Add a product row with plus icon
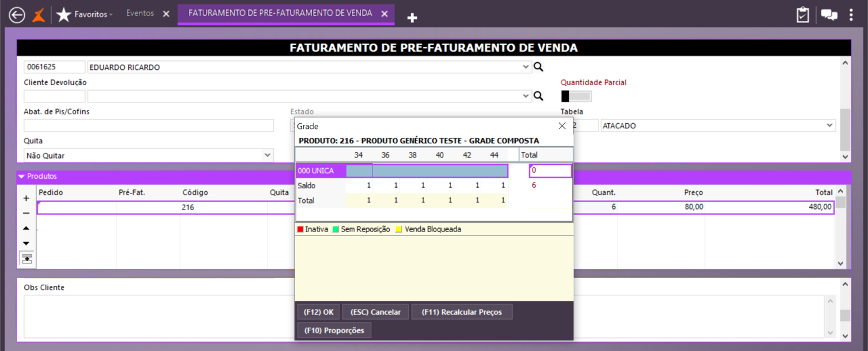The image size is (868, 351). point(26,198)
